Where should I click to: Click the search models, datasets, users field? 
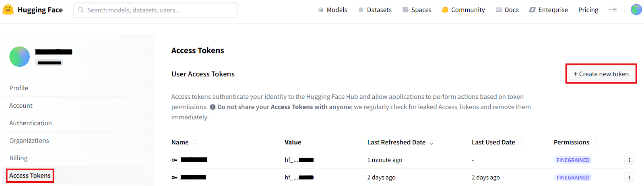155,10
